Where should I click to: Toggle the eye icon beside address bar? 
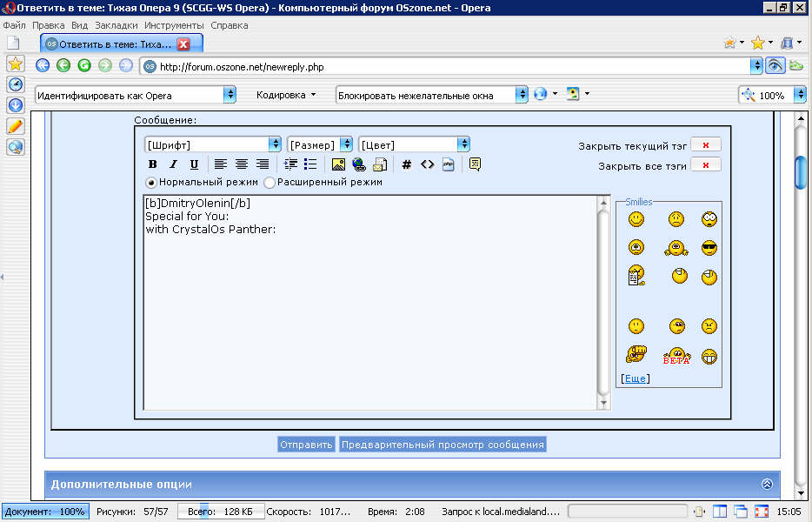pos(775,65)
